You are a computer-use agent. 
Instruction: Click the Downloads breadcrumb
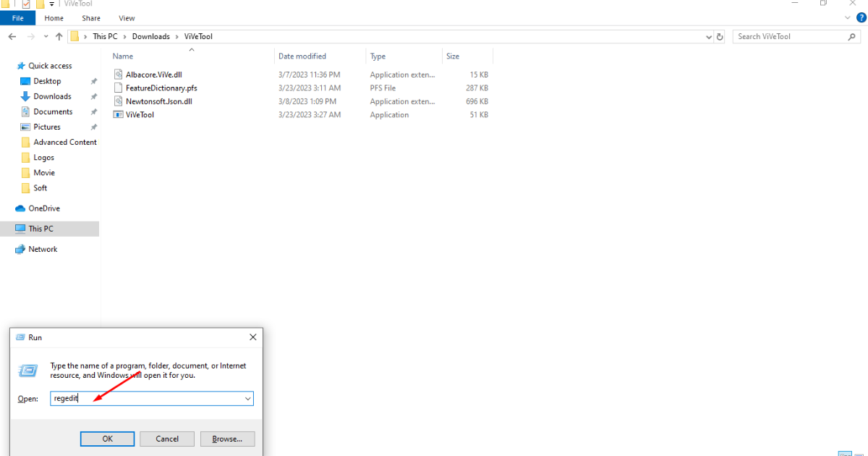click(151, 36)
